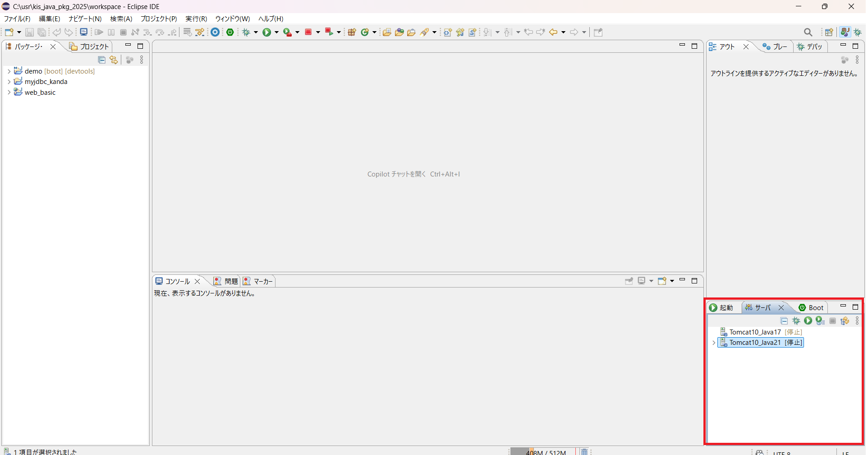
Task: Open the プロジェクト(P) menu
Action: (x=158, y=19)
